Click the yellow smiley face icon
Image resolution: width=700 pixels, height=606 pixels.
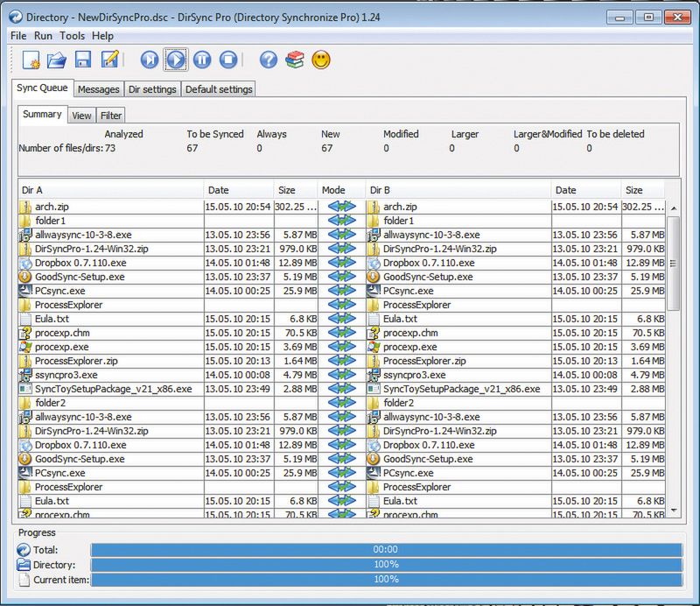click(321, 60)
